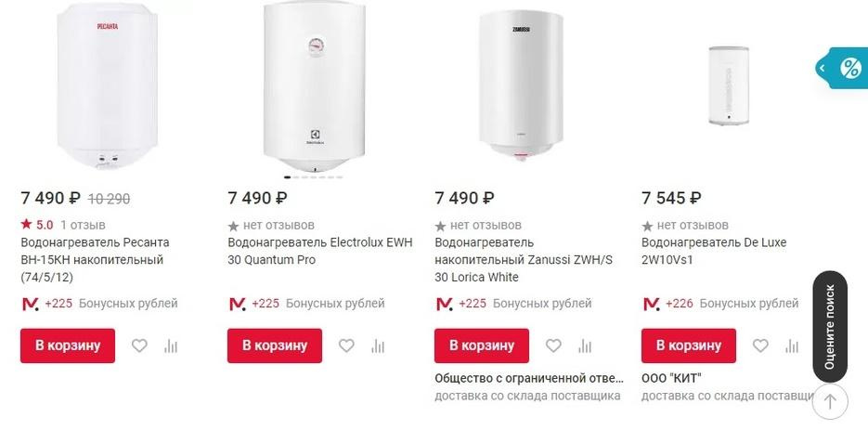Expand the discount percent side tab
Image resolution: width=868 pixels, height=430 pixels.
coord(841,68)
